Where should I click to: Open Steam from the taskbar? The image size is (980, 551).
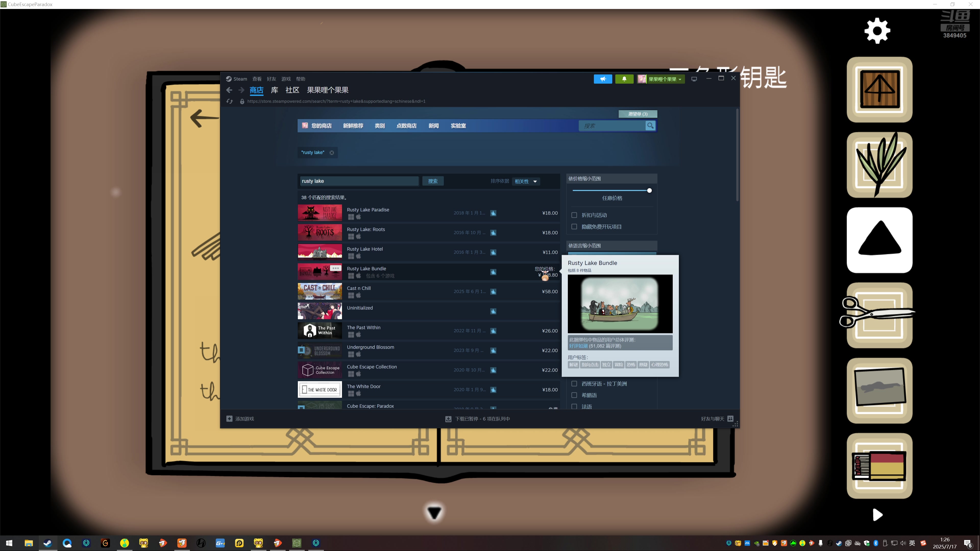pyautogui.click(x=48, y=543)
